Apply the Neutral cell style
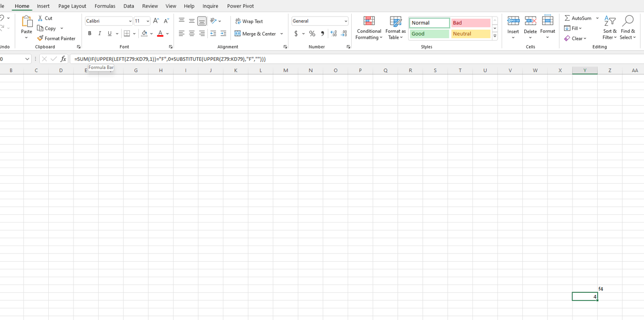Viewport: 644px width, 320px height. click(470, 34)
